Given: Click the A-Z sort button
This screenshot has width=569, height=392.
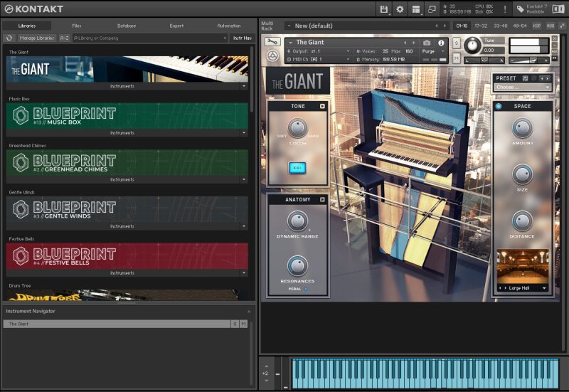Looking at the screenshot, I should coord(65,38).
